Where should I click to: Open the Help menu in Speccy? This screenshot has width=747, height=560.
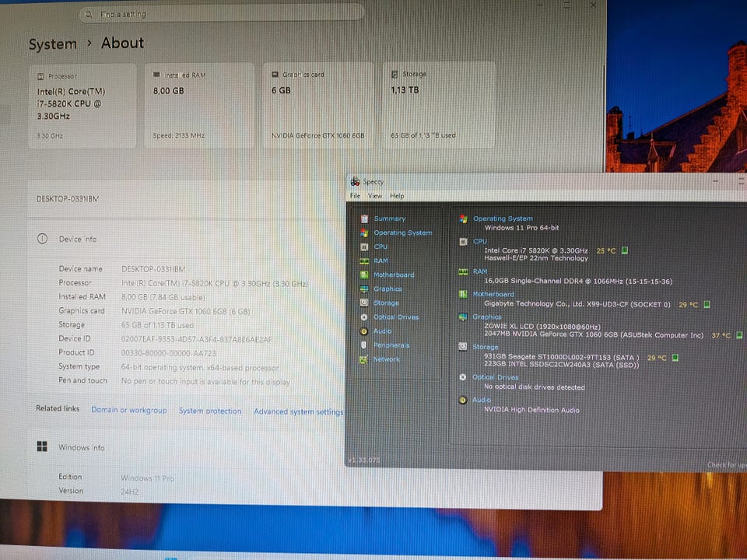(x=397, y=196)
